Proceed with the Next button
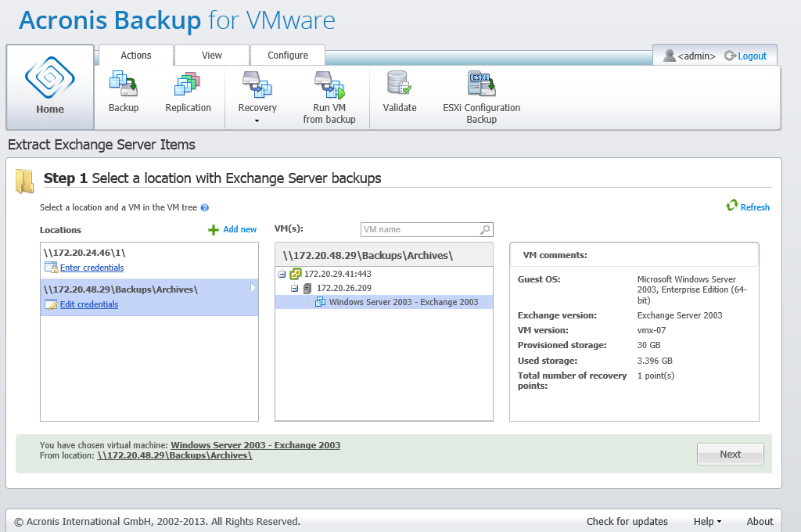The image size is (801, 532). pos(731,454)
